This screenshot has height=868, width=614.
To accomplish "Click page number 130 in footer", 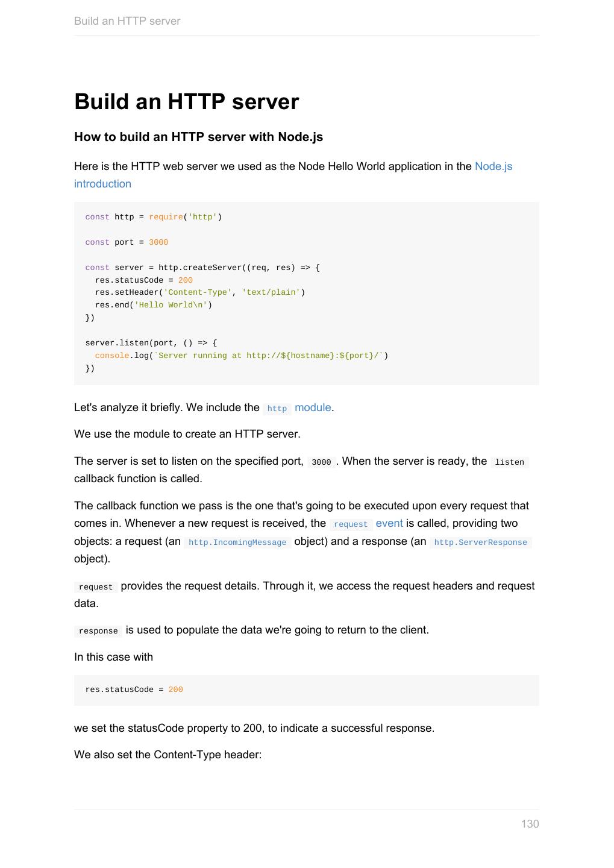I will [530, 824].
